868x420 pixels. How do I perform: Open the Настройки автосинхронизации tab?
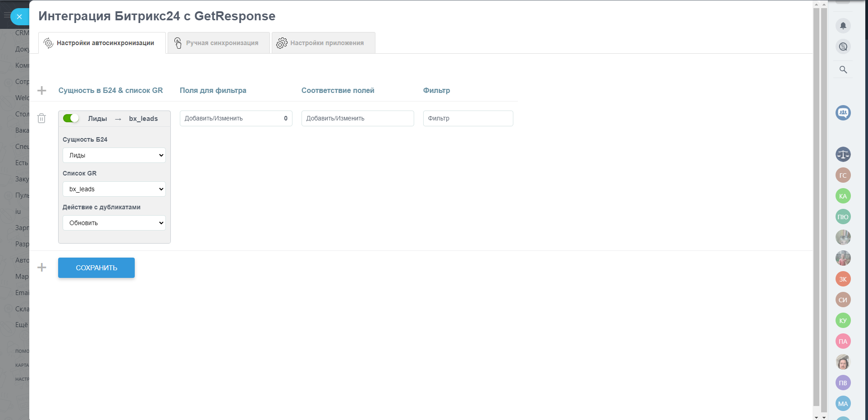(102, 43)
